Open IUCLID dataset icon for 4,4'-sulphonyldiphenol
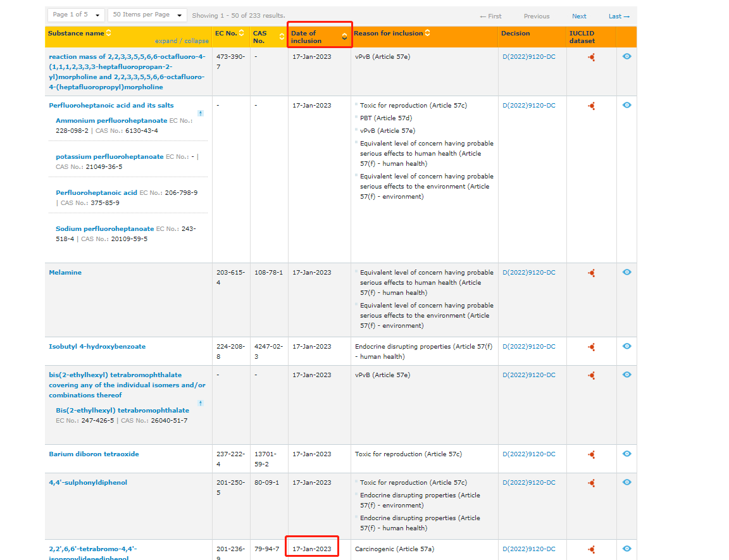This screenshot has width=729, height=560. click(591, 483)
